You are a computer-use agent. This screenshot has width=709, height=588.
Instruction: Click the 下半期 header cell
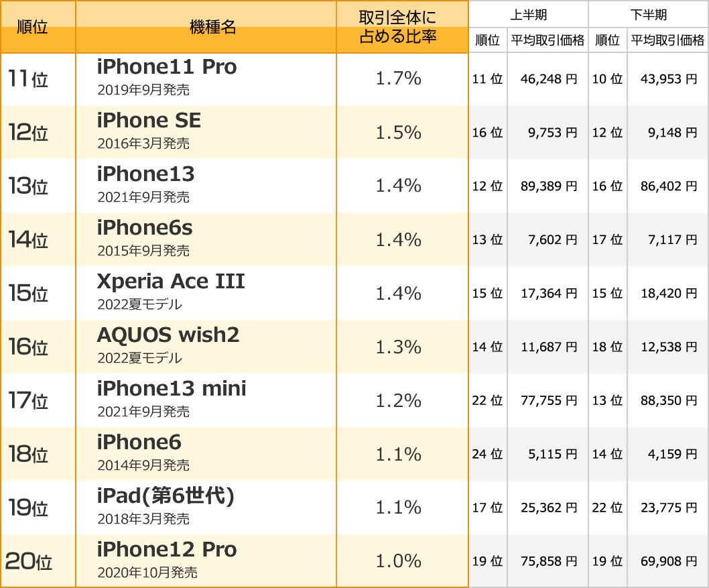click(x=649, y=15)
